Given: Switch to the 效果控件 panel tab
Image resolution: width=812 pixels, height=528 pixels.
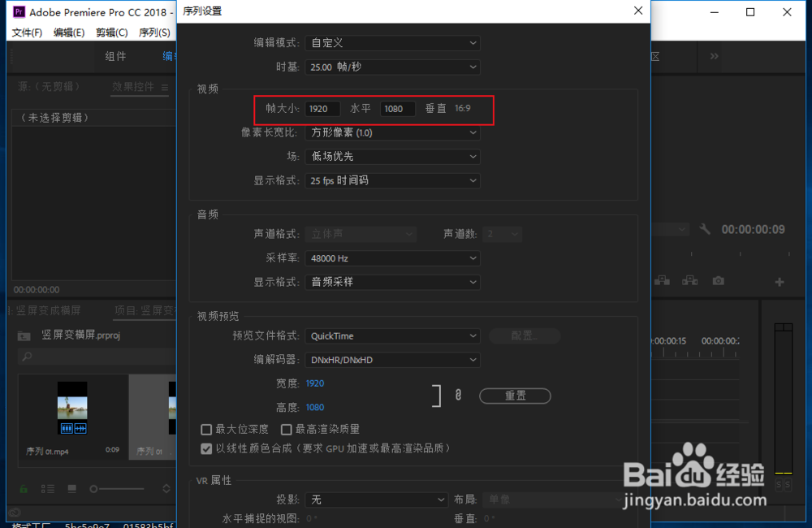Looking at the screenshot, I should point(133,87).
